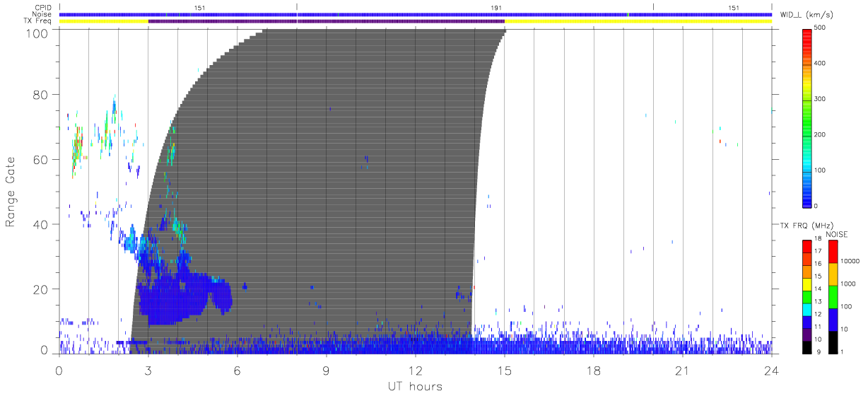Click the 'UT hours' x-axis title

415,387
